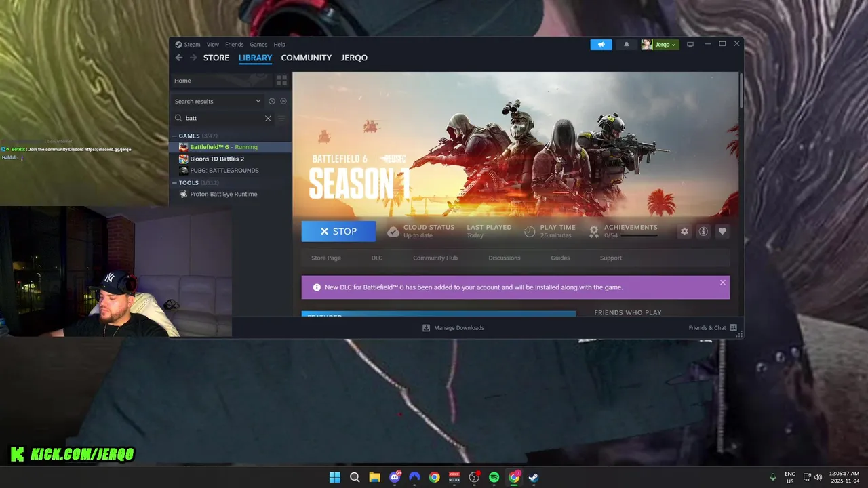Open the Windows Start menu
The width and height of the screenshot is (868, 488).
(335, 477)
